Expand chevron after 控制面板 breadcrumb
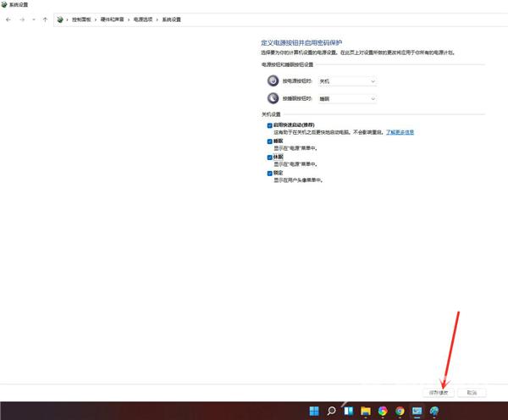 pyautogui.click(x=96, y=19)
